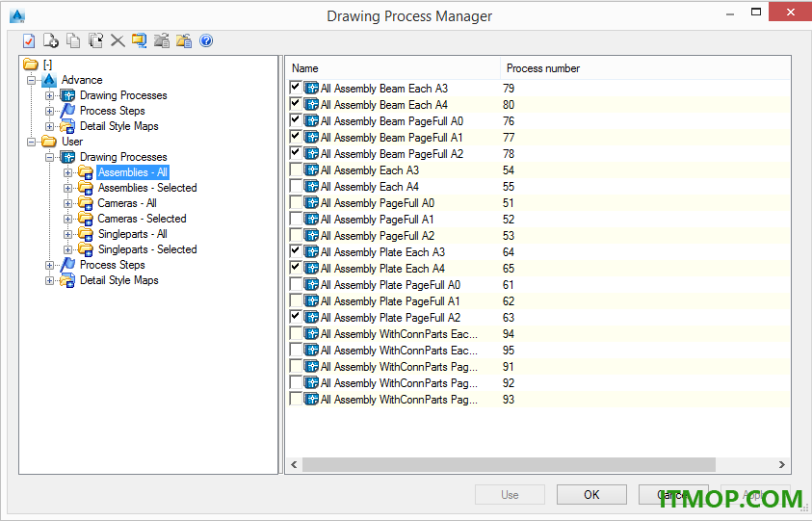The image size is (812, 521).
Task: Collapse the User tree node
Action: 32,142
